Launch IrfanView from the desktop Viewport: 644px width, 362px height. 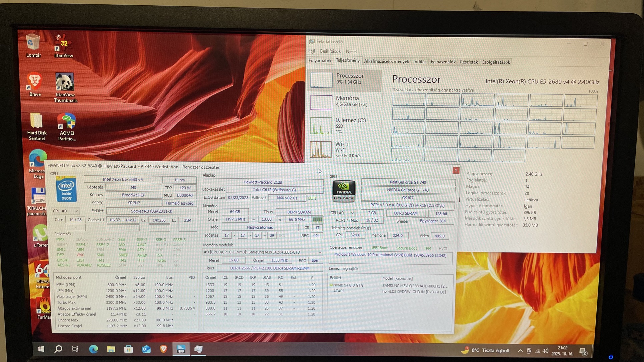[63, 45]
